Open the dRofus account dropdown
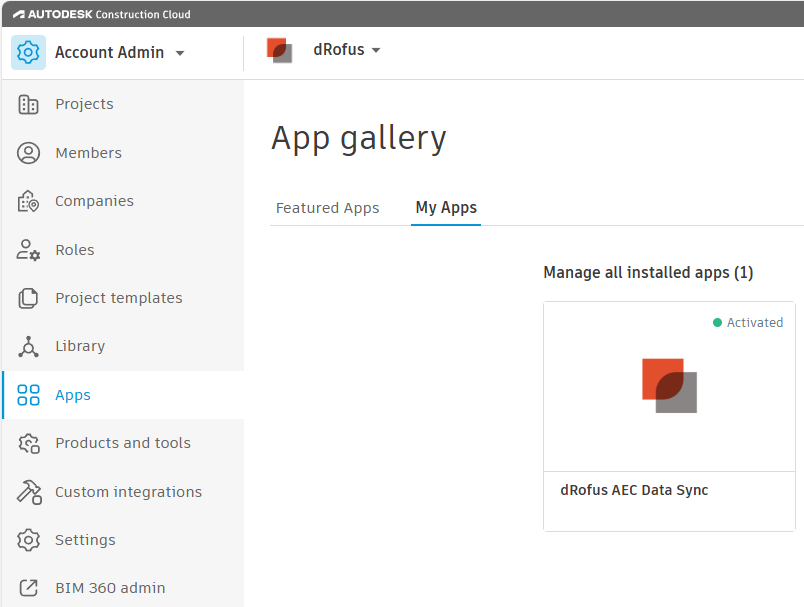804x607 pixels. 376,50
